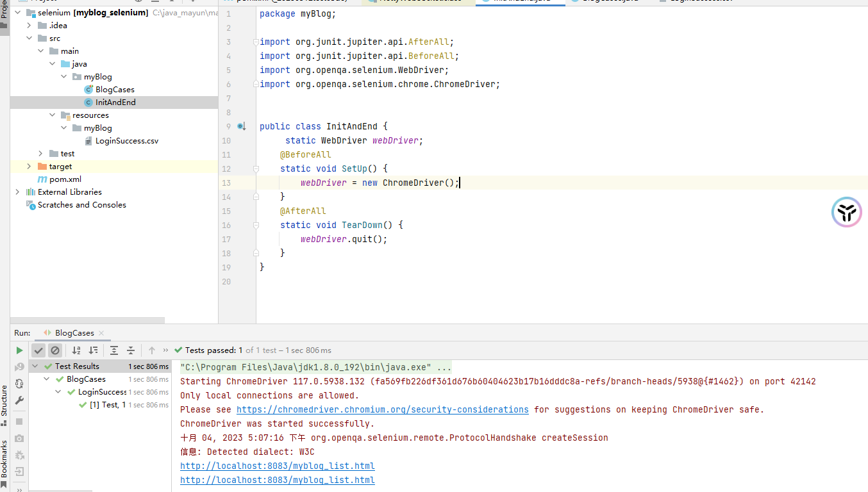Screen dimensions: 868x492
Task: Click the gutter icon on line 9
Action: click(x=241, y=126)
